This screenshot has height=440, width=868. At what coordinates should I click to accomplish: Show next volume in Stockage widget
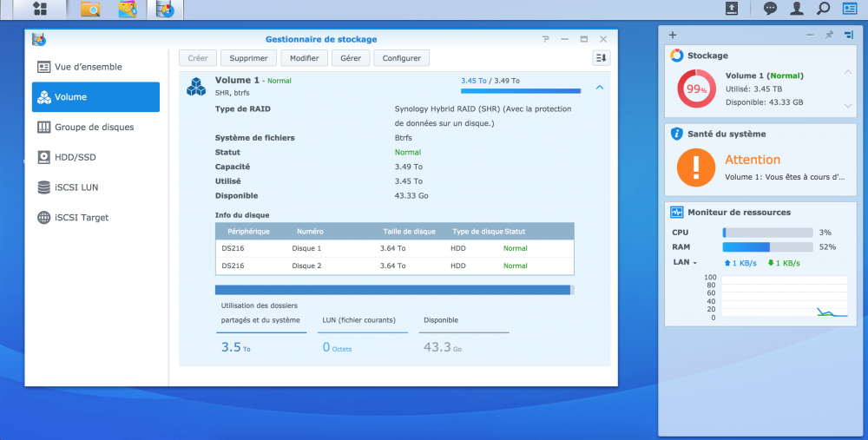click(848, 106)
